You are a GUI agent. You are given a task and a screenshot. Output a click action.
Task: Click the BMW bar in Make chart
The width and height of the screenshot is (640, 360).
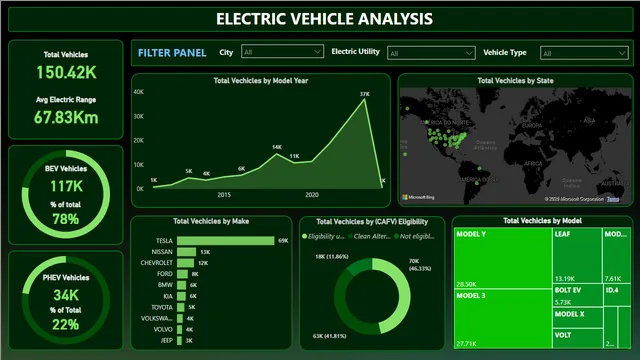182,285
